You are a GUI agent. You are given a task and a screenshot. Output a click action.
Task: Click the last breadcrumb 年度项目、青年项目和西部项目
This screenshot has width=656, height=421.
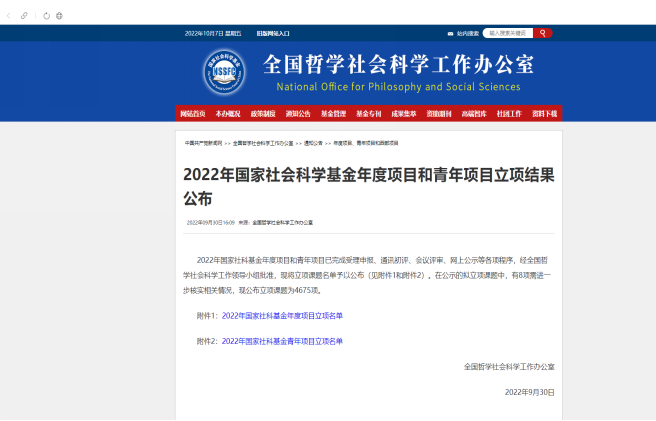click(x=366, y=143)
